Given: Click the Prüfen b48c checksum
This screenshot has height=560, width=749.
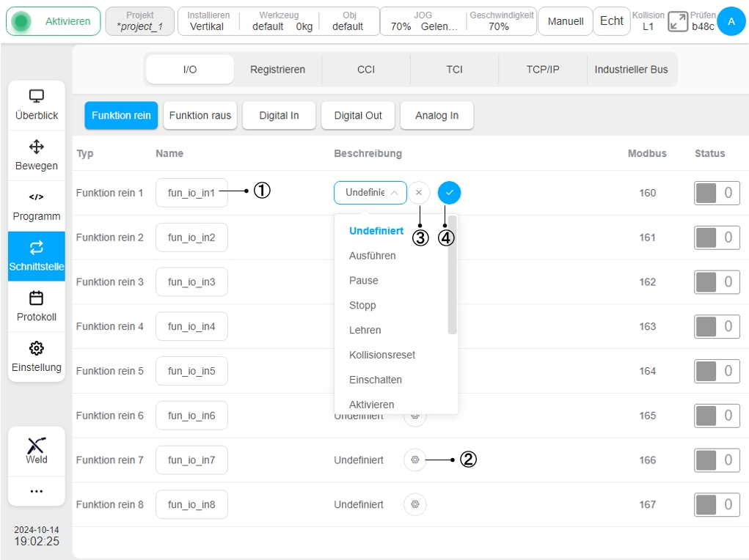Looking at the screenshot, I should click(x=703, y=21).
